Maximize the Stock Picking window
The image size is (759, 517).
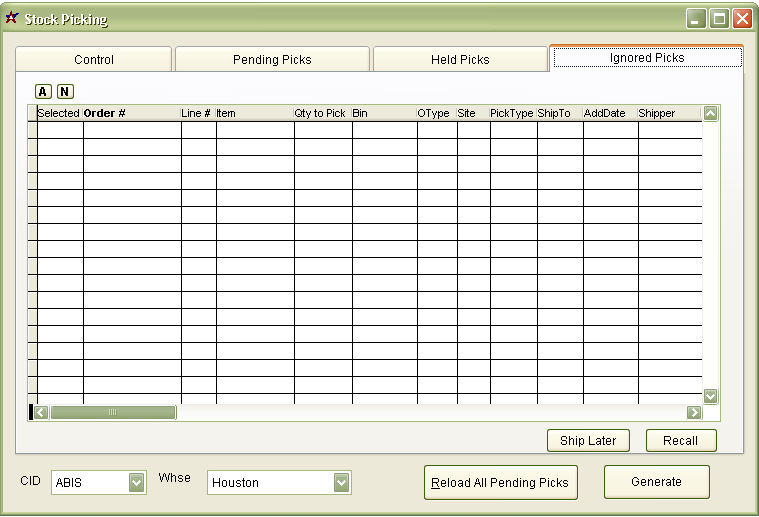tap(719, 18)
